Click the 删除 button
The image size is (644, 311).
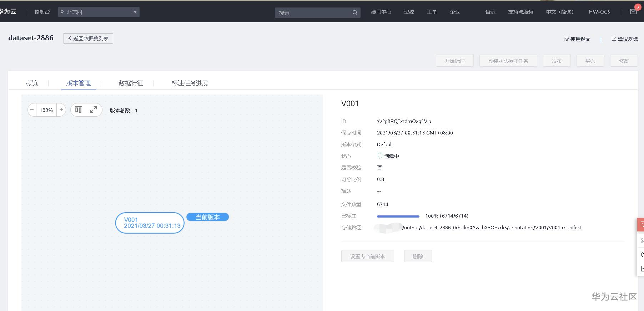pos(418,256)
